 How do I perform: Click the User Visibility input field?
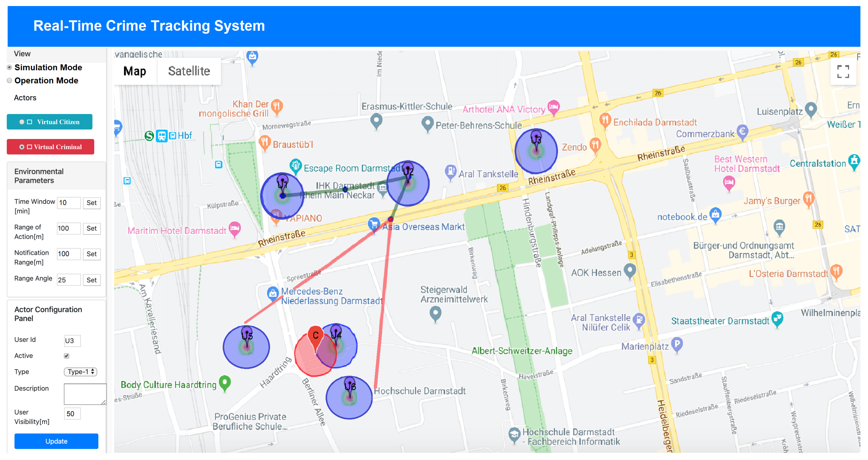click(72, 414)
